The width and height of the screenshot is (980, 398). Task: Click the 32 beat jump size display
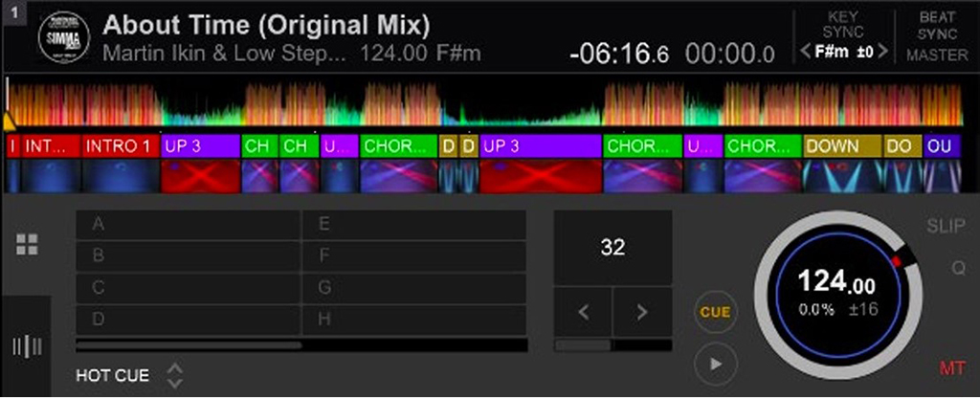click(613, 248)
